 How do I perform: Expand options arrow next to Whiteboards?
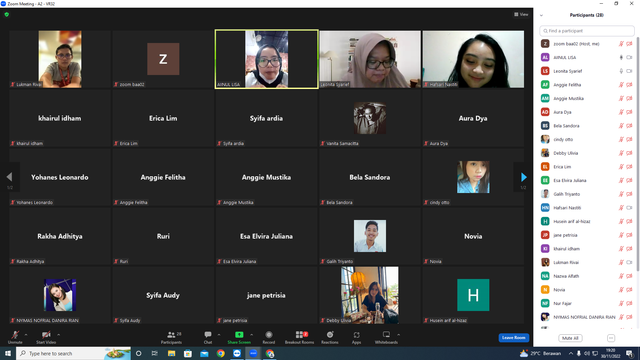398,335
